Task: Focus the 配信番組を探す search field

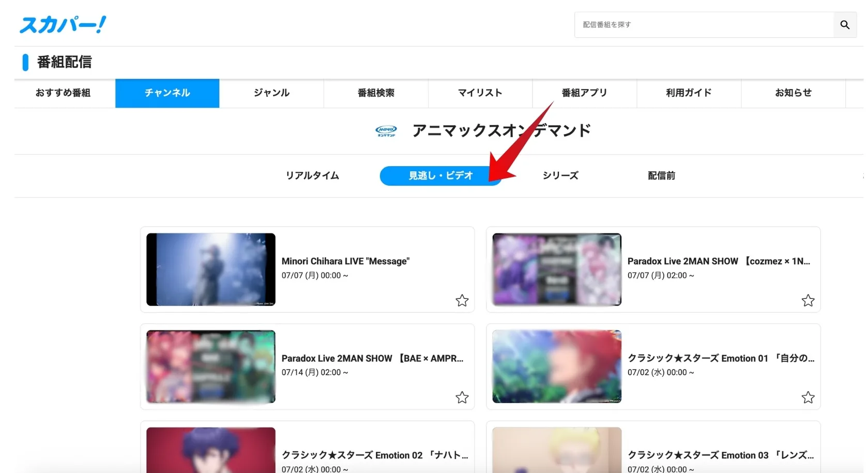Action: (x=704, y=25)
